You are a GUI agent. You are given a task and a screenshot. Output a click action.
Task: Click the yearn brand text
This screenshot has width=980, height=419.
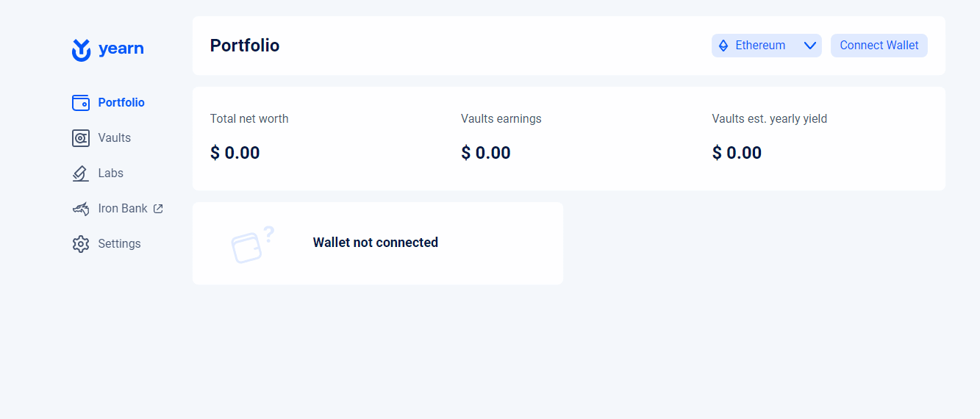tap(121, 49)
